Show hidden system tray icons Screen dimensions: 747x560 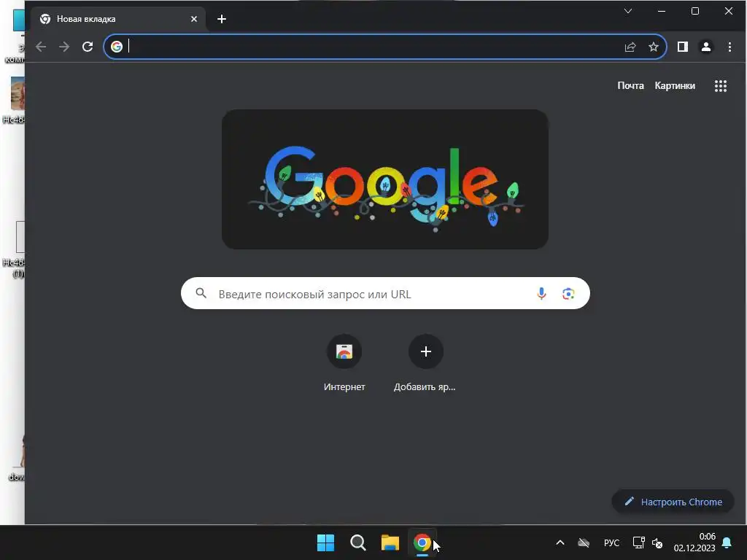pyautogui.click(x=560, y=542)
